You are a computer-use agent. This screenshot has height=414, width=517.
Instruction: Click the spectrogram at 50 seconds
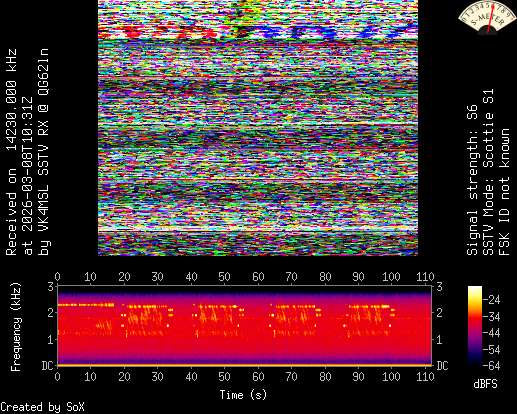[224, 325]
